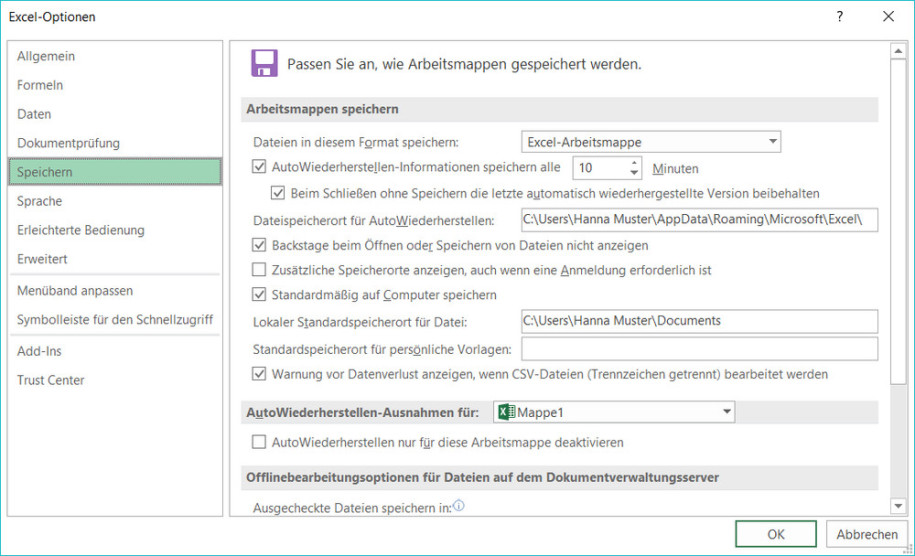
Task: Toggle Backstage beim Öffnen nicht anzeigen
Action: pyautogui.click(x=259, y=245)
